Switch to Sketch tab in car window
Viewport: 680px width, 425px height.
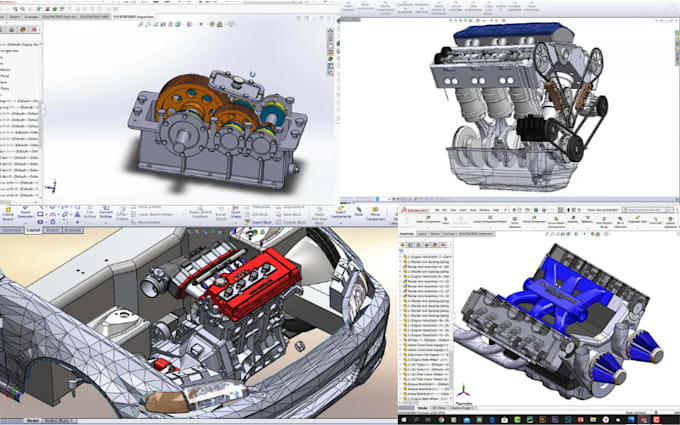pos(52,230)
